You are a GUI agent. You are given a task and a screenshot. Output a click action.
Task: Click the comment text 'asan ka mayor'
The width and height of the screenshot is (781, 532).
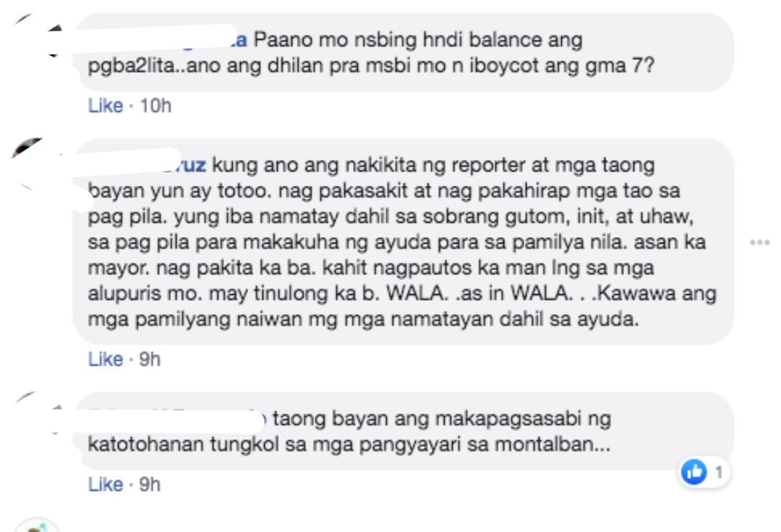(397, 254)
